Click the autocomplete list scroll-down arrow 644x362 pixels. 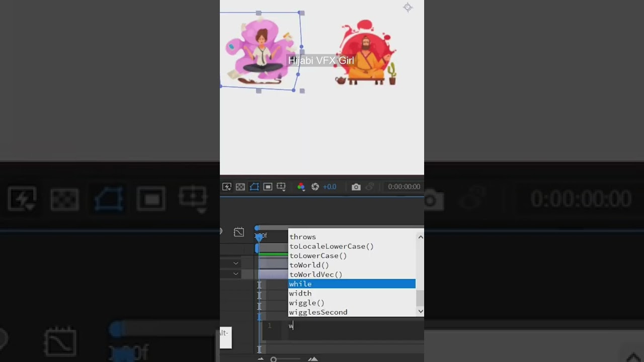tap(420, 312)
